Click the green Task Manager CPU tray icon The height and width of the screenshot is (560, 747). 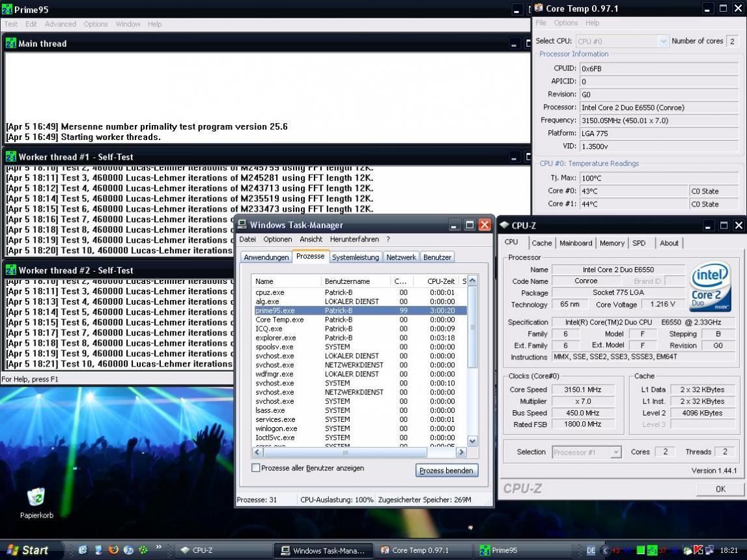[641, 550]
